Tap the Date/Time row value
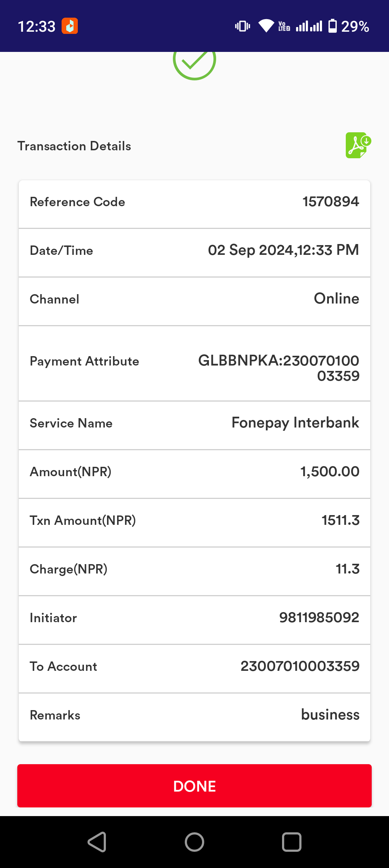389x868 pixels. (283, 250)
